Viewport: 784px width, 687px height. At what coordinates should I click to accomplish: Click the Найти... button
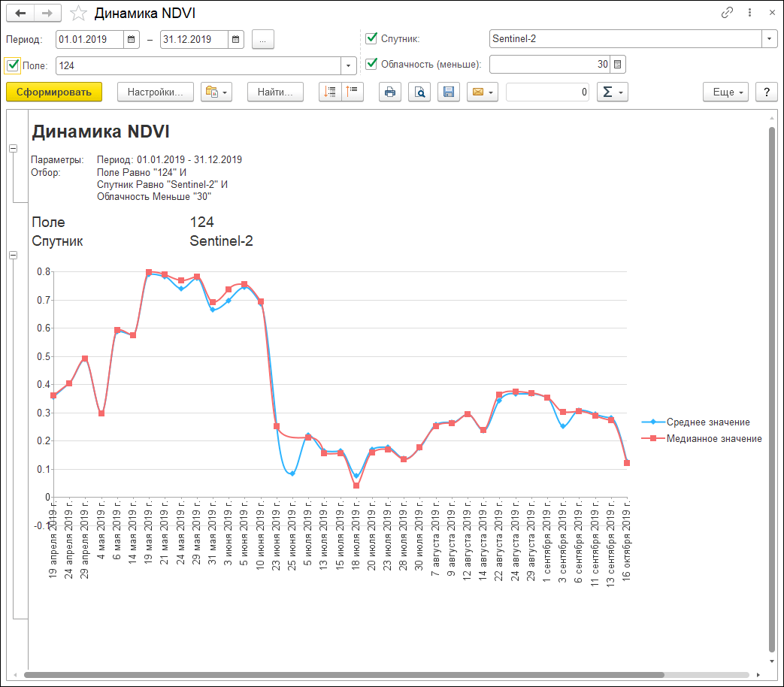[x=276, y=92]
